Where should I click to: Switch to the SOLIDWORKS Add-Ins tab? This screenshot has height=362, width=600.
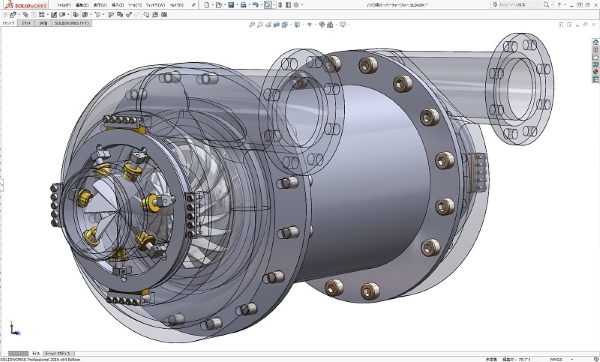click(x=71, y=23)
